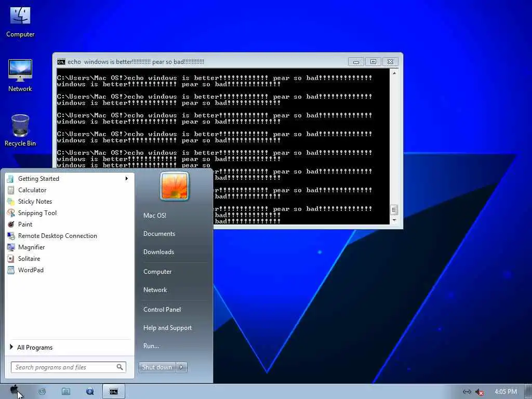Launch Paint from Start menu

pos(70,224)
